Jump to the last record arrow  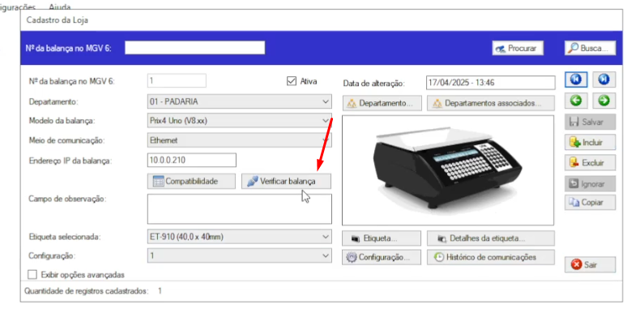pyautogui.click(x=603, y=79)
